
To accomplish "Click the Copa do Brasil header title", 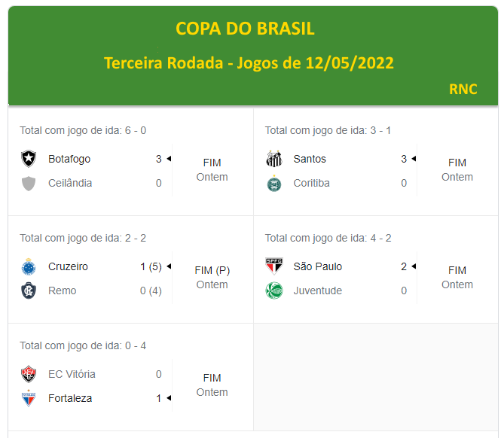I will click(245, 29).
